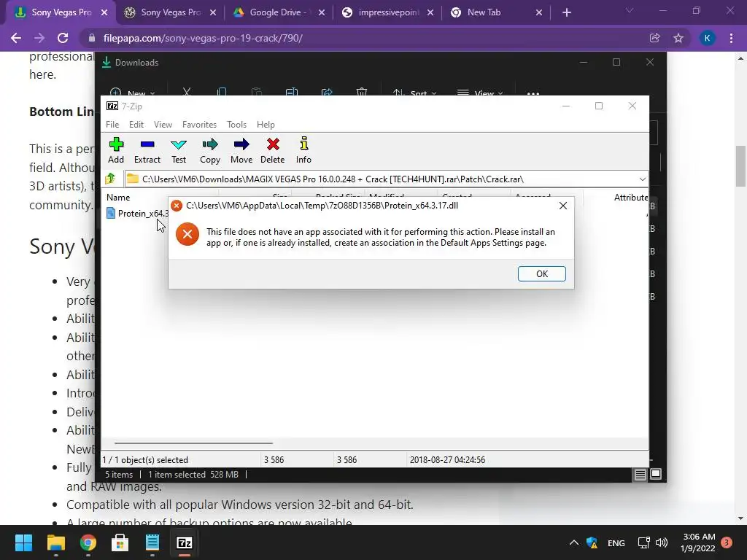Switch Downloads window to details view icon
747x560 pixels.
[640, 474]
